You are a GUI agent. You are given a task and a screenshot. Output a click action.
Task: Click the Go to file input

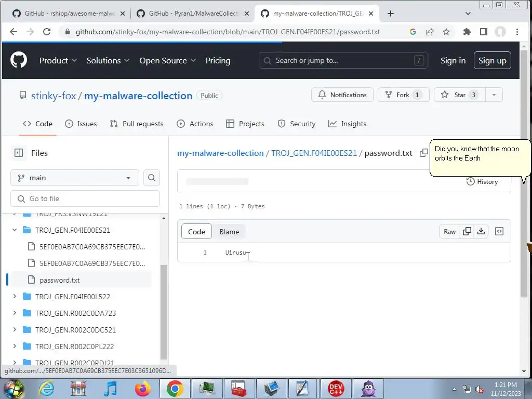click(x=85, y=198)
